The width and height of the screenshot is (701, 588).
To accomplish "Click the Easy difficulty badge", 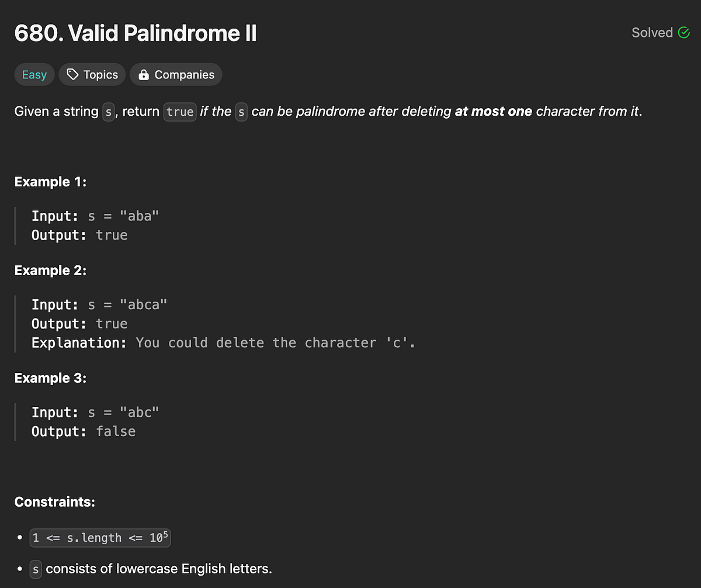I will tap(34, 75).
